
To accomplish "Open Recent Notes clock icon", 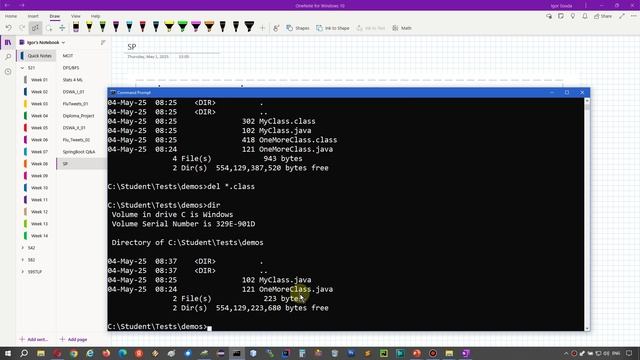I will click(8, 71).
